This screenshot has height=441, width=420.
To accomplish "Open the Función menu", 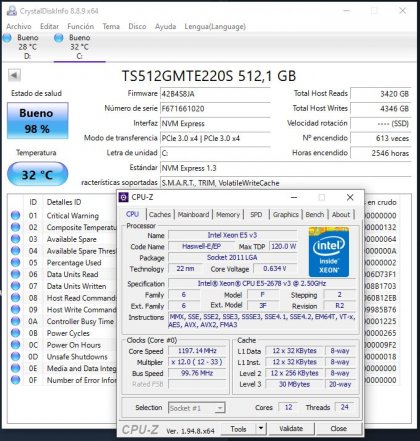I will (80, 26).
